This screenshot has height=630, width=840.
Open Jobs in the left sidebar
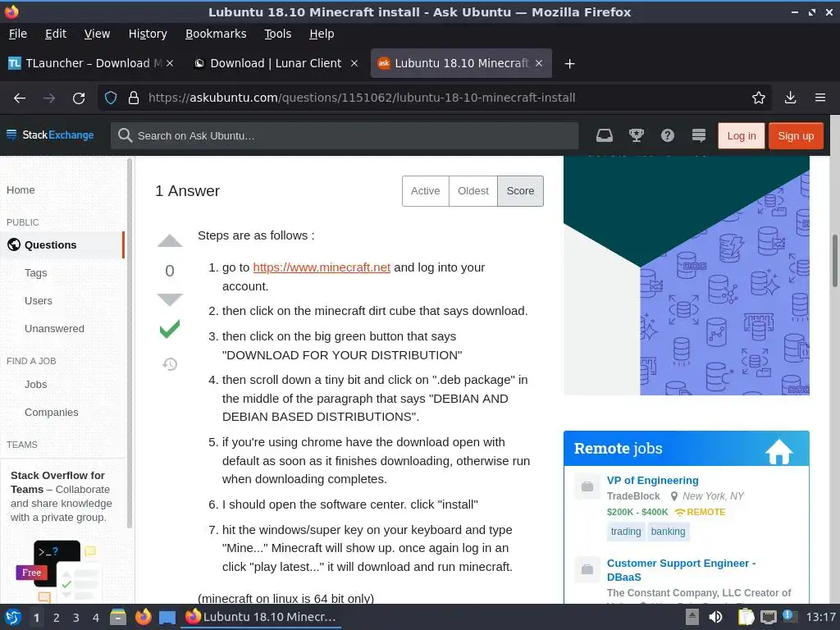[36, 385]
